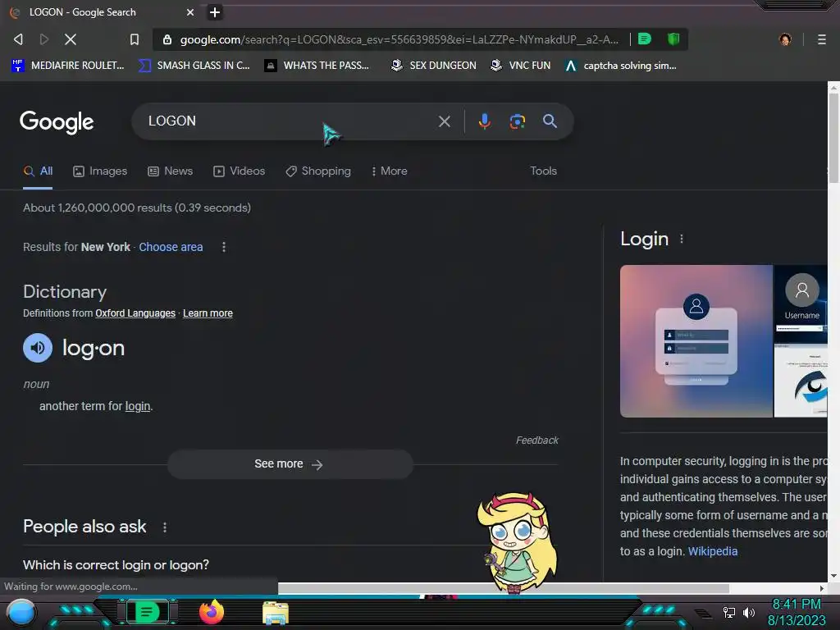Follow the underlined login definition link

(x=138, y=406)
